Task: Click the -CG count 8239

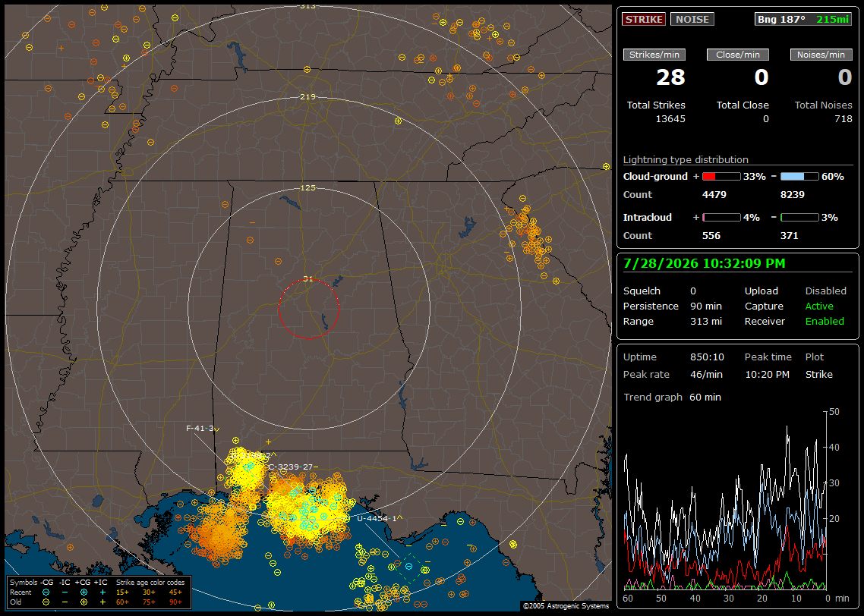Action: point(793,195)
